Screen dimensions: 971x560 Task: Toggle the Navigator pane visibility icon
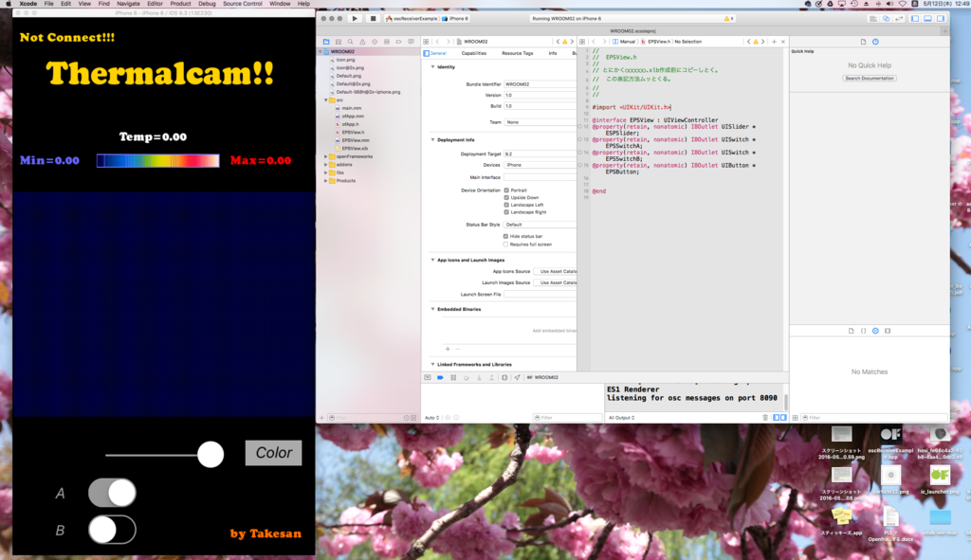(915, 19)
